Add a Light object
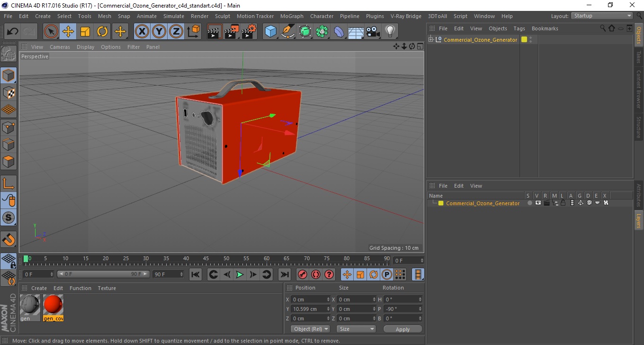The image size is (644, 345). tap(390, 32)
